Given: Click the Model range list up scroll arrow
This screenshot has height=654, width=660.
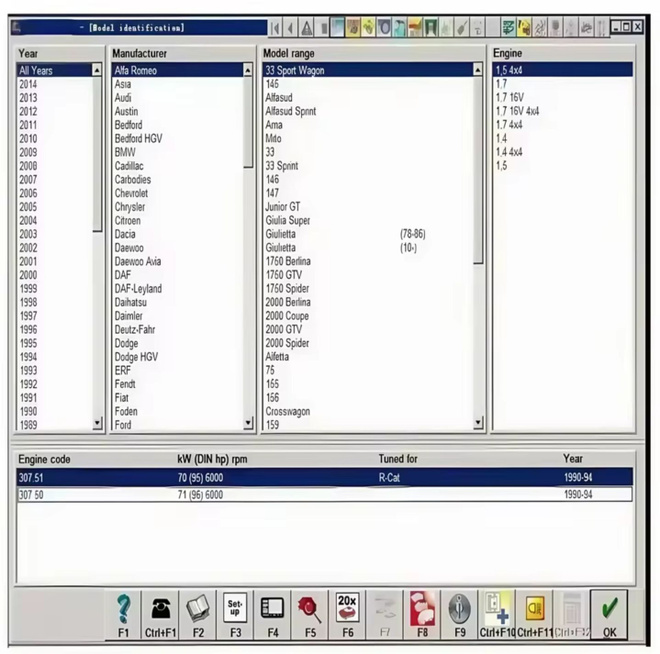Looking at the screenshot, I should [478, 69].
